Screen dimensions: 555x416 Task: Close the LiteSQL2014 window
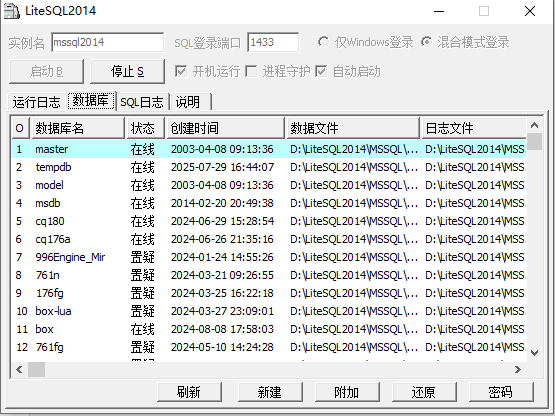(x=530, y=11)
